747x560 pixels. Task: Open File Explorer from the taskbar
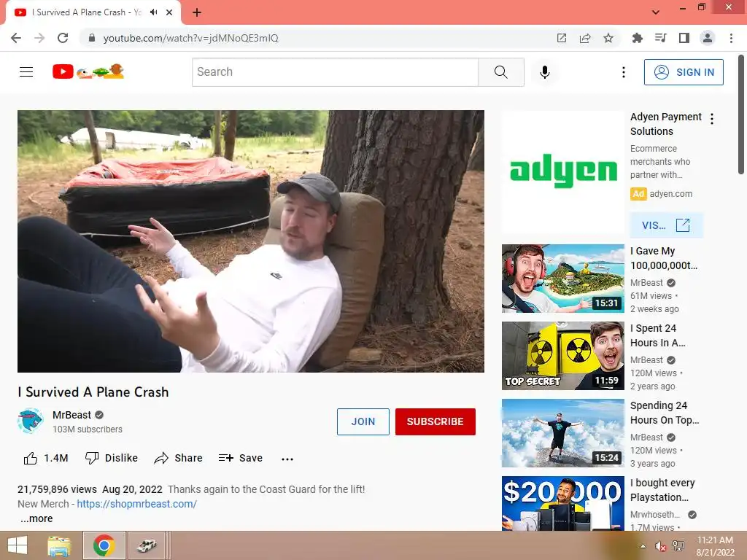tap(59, 545)
